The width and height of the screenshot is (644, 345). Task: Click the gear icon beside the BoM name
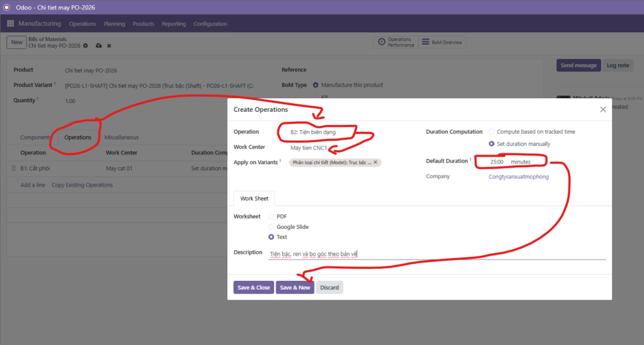(x=86, y=46)
